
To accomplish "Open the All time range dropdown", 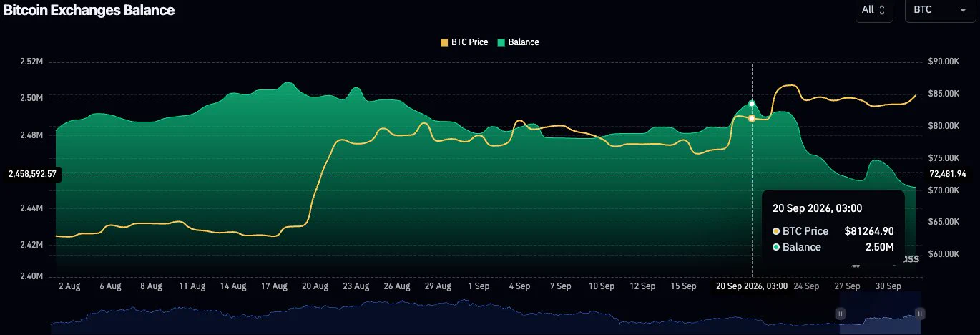I will tap(874, 10).
